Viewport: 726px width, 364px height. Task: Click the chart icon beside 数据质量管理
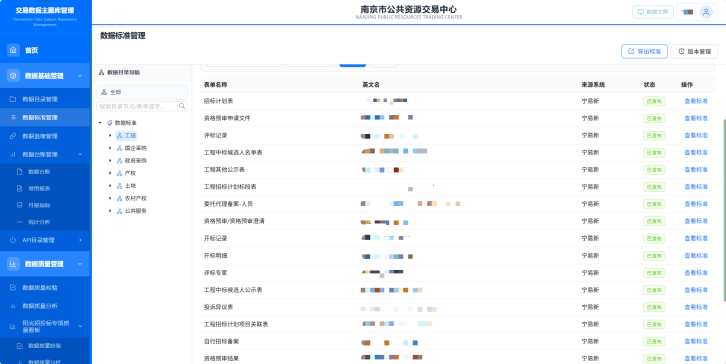click(13, 264)
